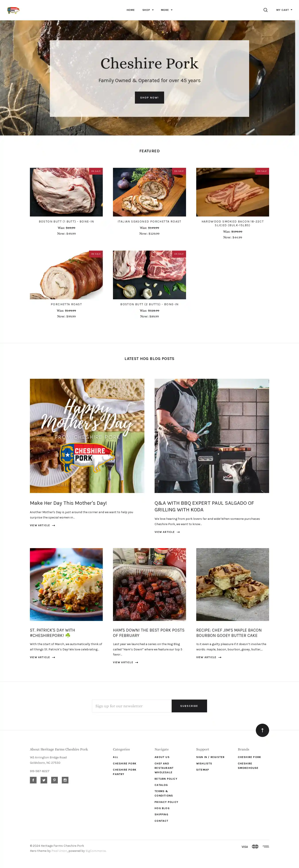Click the back-to-top arrow button
The width and height of the screenshot is (299, 868).
(262, 730)
